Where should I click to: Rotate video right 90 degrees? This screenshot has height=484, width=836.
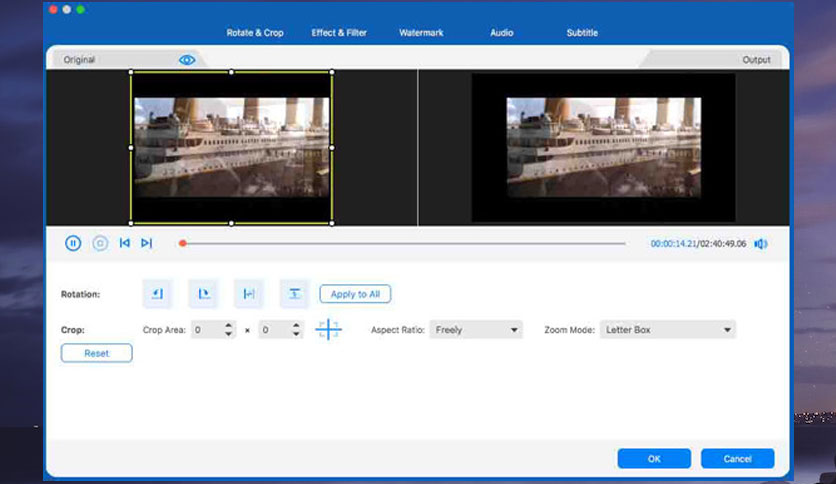tap(203, 294)
